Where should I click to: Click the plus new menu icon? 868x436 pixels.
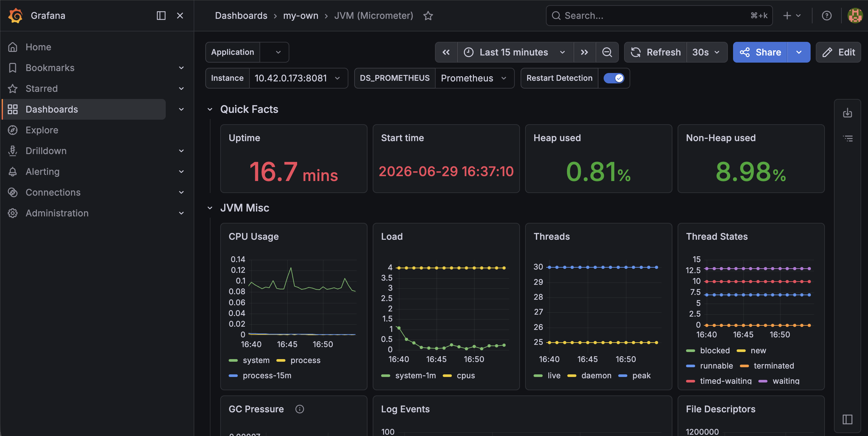click(791, 16)
